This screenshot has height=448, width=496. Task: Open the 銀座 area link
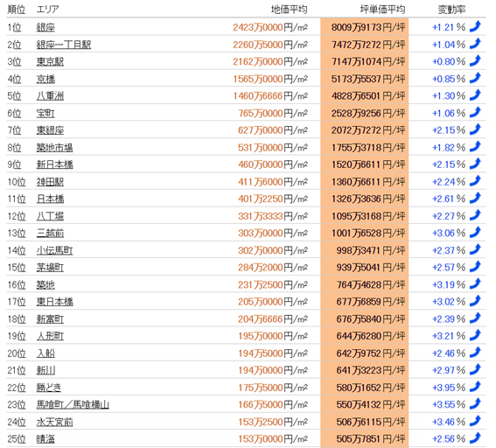click(45, 27)
